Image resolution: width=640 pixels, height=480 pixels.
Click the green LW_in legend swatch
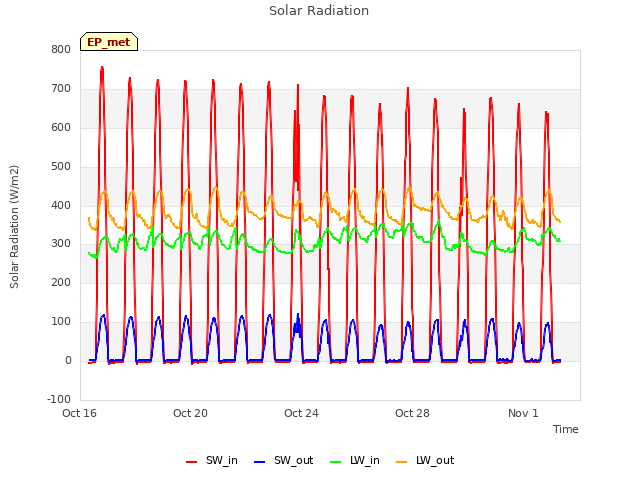tap(336, 462)
